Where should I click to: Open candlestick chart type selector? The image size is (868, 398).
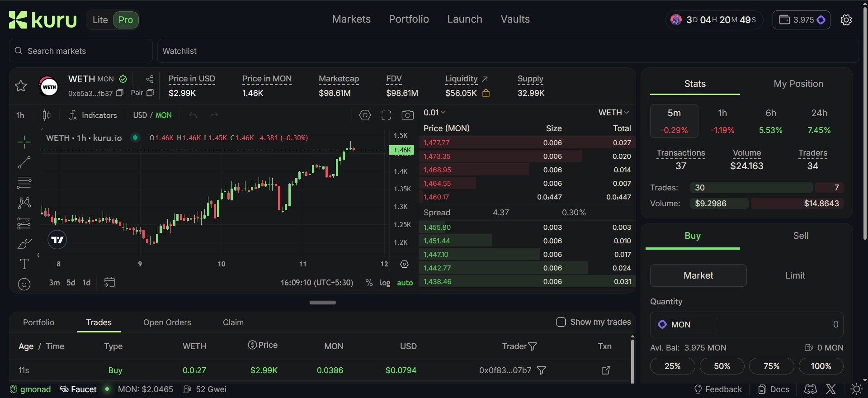47,115
